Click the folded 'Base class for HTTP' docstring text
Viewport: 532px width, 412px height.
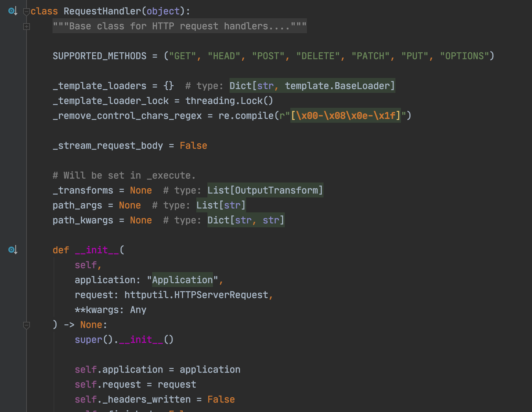tap(180, 26)
